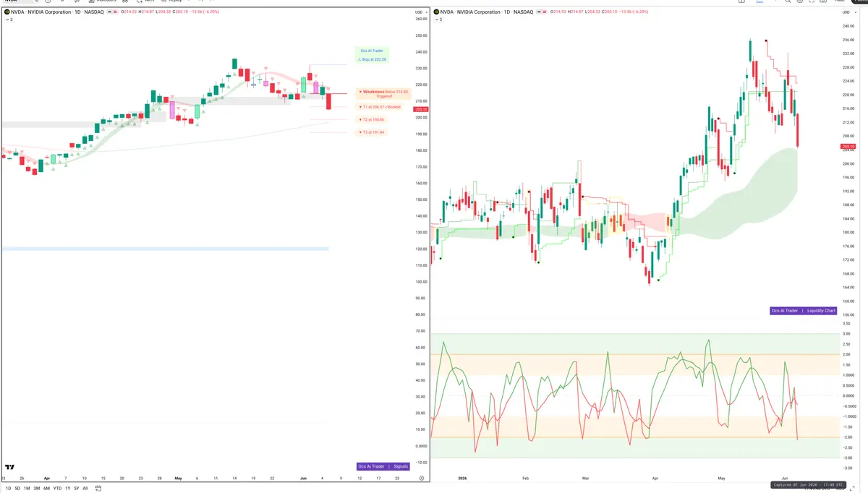Click NVIDIA logo icon in left chart title
The height and width of the screenshot is (493, 868).
click(7, 12)
